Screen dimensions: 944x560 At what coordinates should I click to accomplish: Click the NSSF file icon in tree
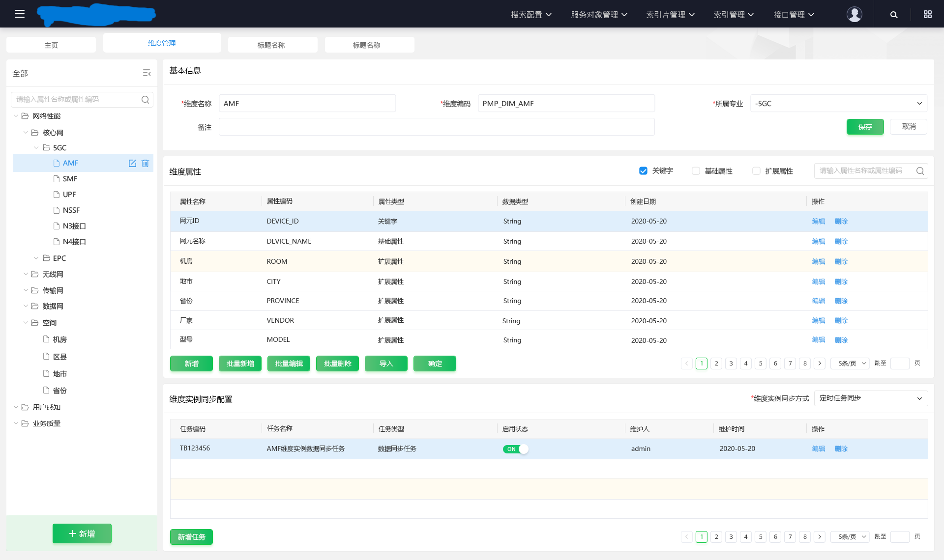point(57,210)
